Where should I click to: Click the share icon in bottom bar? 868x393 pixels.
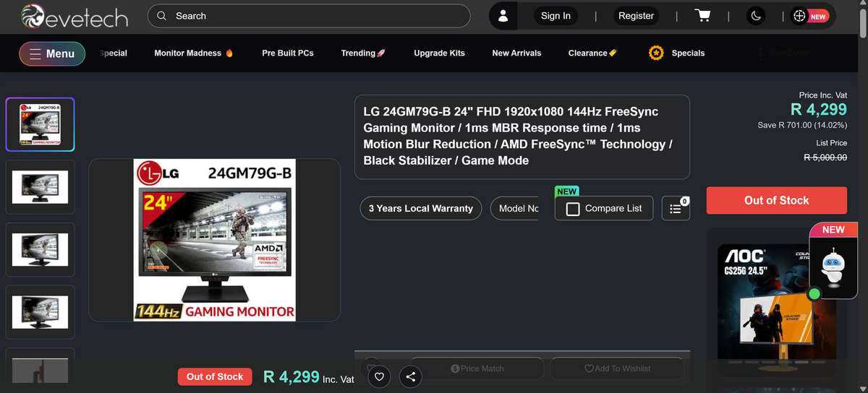(x=411, y=376)
